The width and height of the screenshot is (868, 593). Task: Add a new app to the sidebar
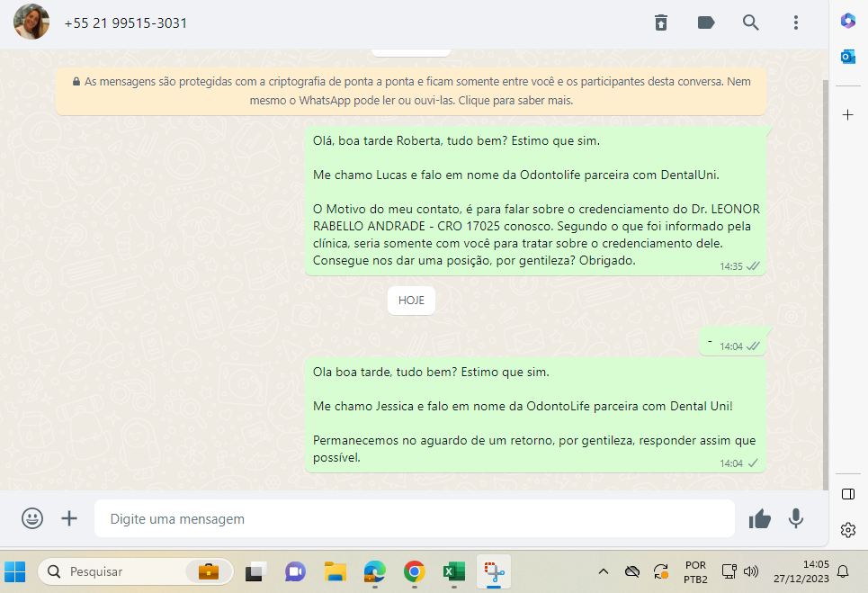pos(847,115)
